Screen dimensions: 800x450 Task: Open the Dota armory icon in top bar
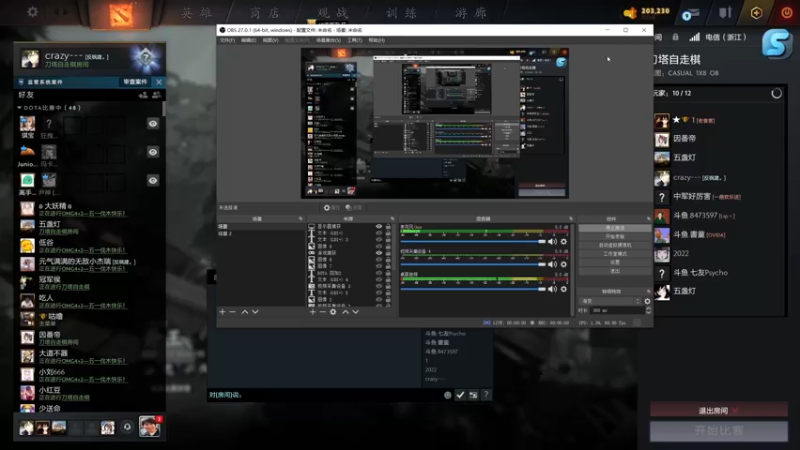726,12
